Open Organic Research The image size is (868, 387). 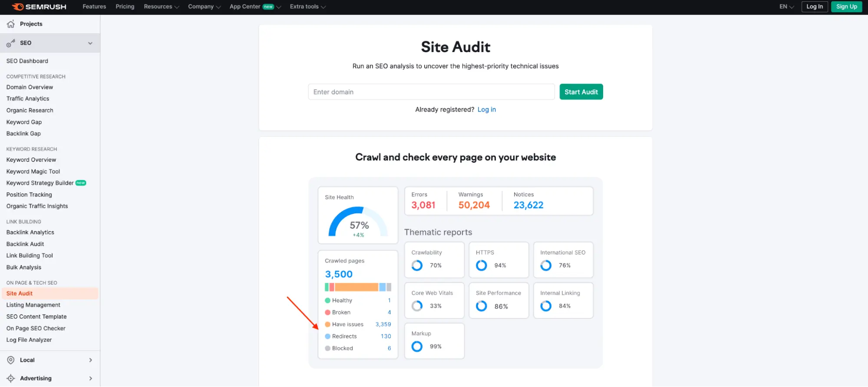tap(30, 111)
